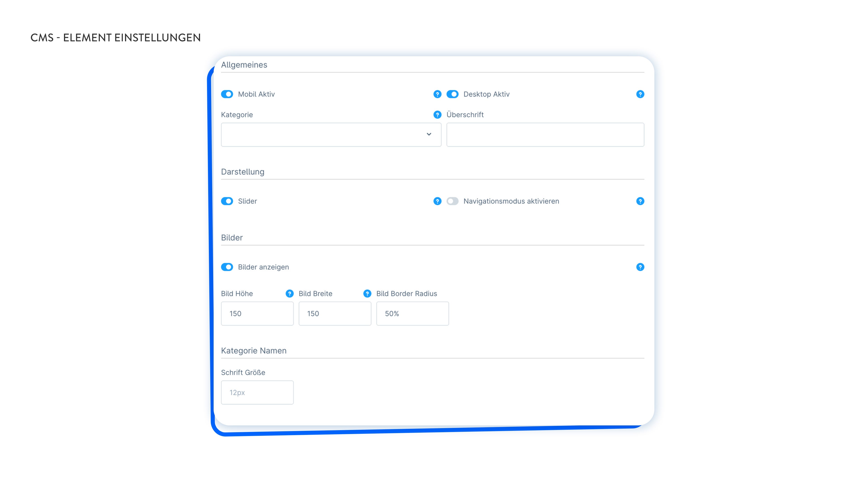Select the CMS - ELEMENT EINSTELLUNGEN title
Image resolution: width=868 pixels, height=488 pixels.
(x=115, y=38)
